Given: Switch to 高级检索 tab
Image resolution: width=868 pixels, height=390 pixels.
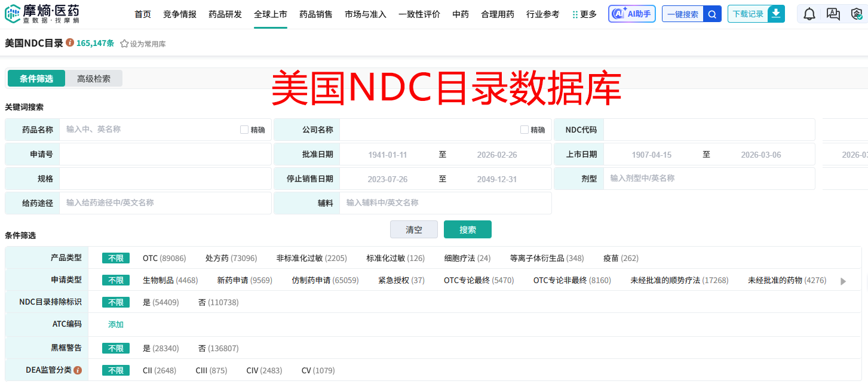Looking at the screenshot, I should tap(94, 78).
